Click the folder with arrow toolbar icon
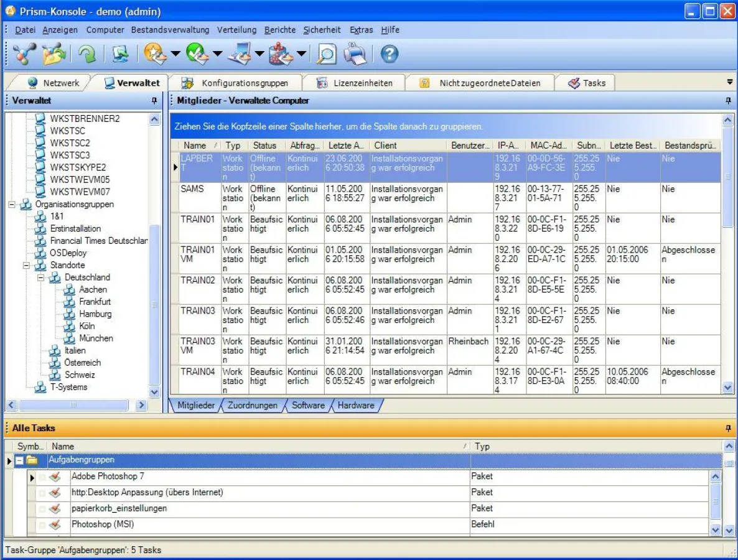Image resolution: width=738 pixels, height=560 pixels. (54, 55)
